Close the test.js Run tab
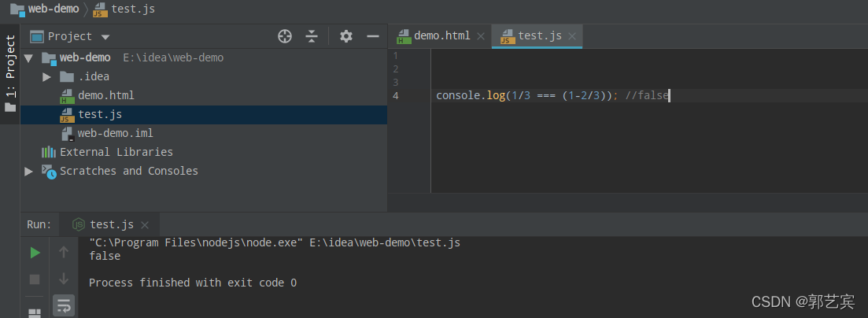Viewport: 868px width, 318px height. click(145, 225)
